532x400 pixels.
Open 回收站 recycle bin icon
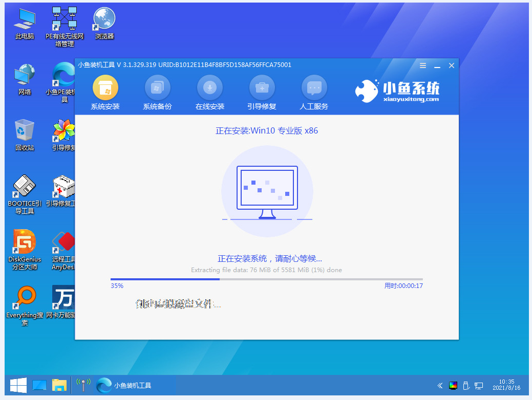click(25, 135)
